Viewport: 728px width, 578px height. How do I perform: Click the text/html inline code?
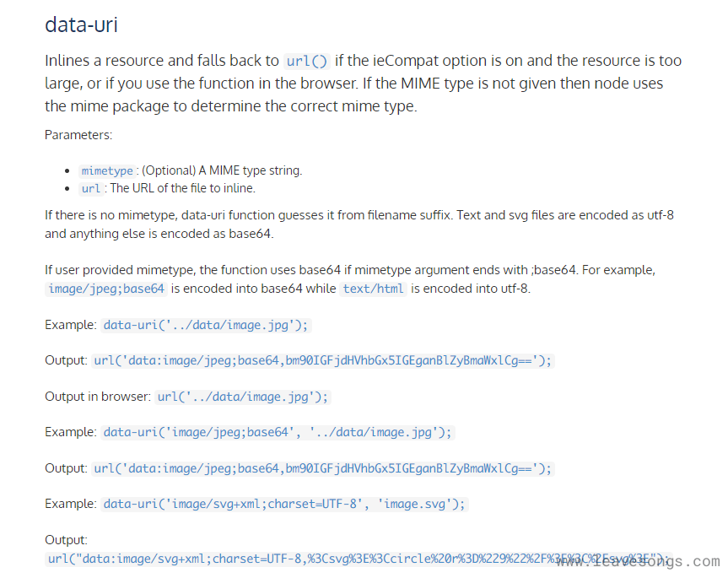(x=374, y=289)
